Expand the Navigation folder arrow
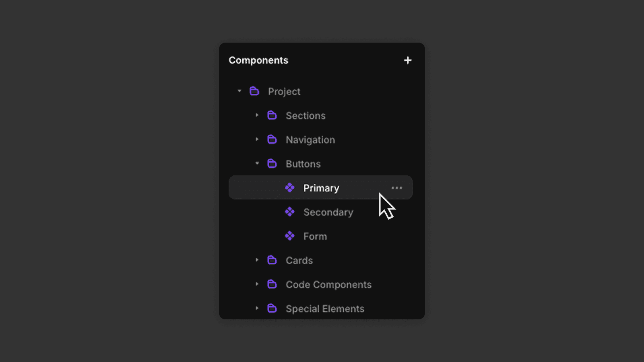Viewport: 644px width, 362px height. (257, 140)
